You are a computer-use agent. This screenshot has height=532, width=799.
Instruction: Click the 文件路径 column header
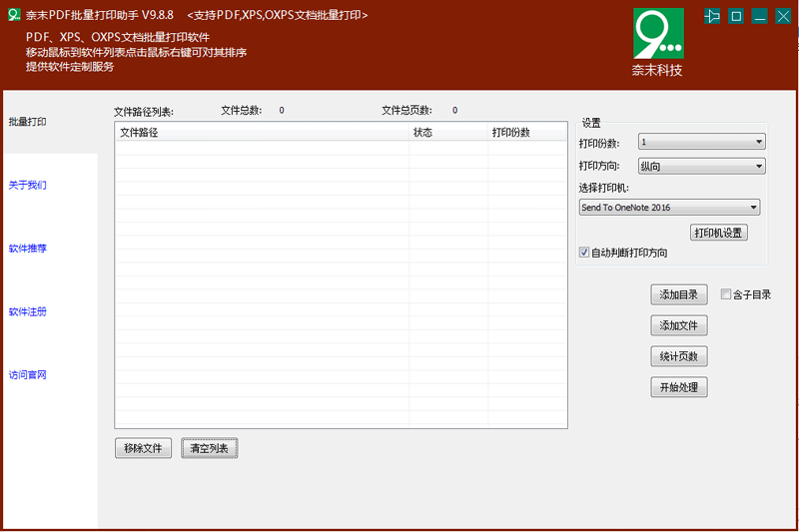[x=262, y=132]
